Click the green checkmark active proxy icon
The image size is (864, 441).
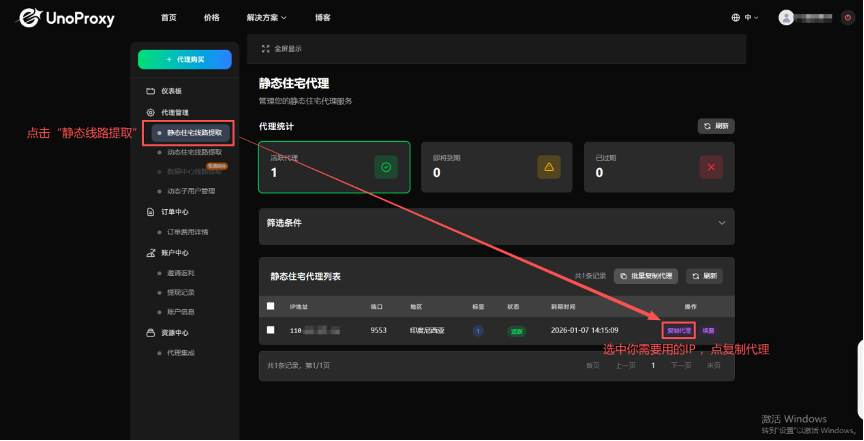point(385,166)
